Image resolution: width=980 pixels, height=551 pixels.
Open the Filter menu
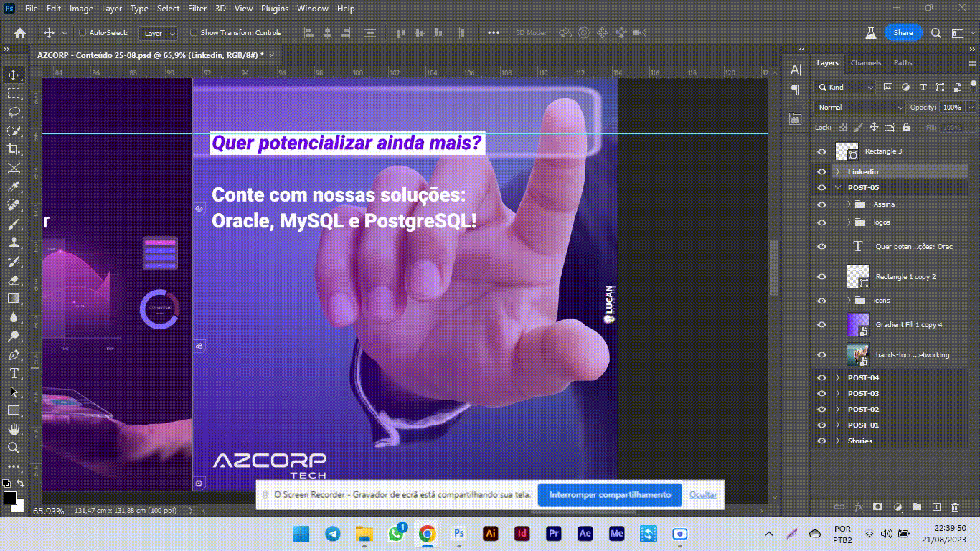(197, 9)
